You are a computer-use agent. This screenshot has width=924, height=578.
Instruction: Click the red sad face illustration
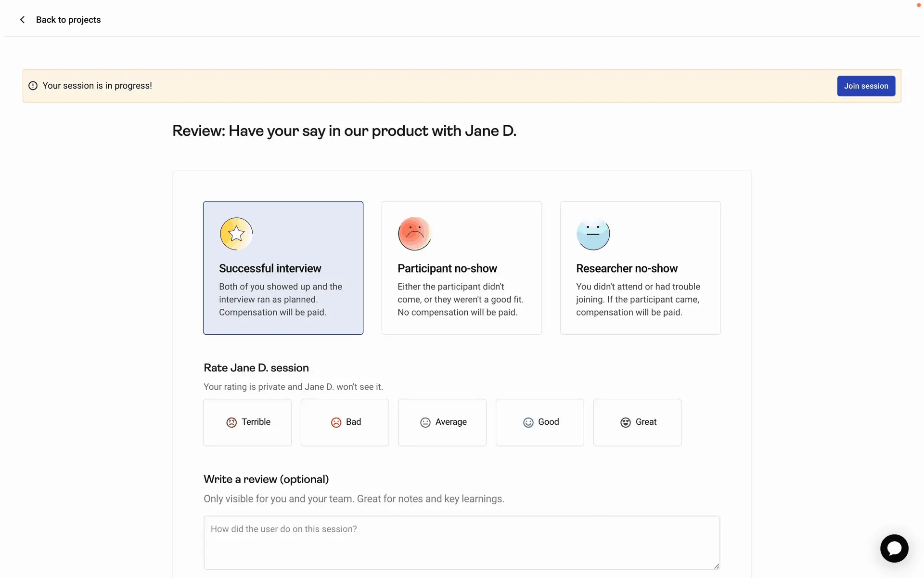click(414, 234)
